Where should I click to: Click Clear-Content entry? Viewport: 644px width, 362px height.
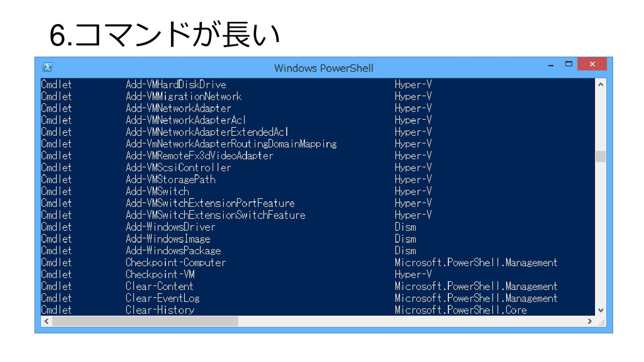coord(159,286)
